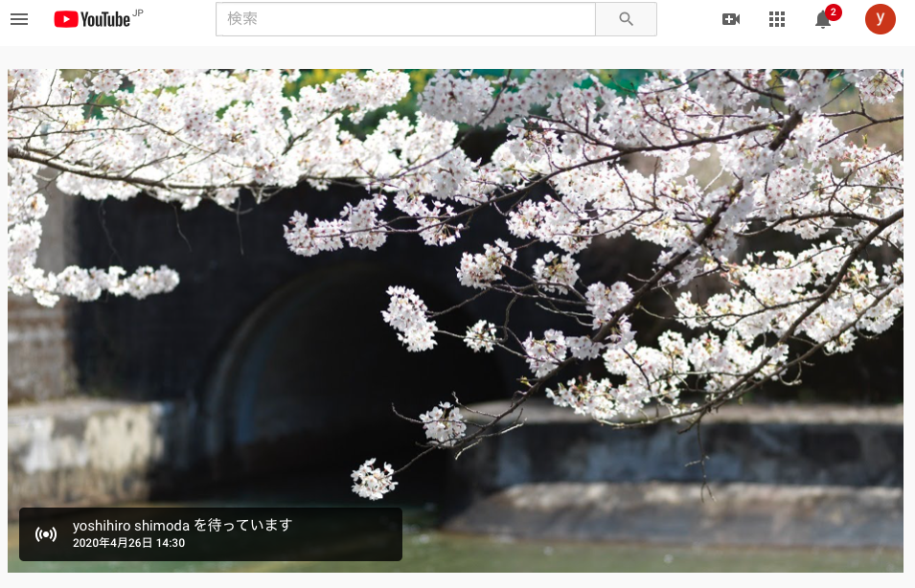Click "yoshihiro shimoda を待っています" text
Image resolution: width=915 pixels, height=588 pixels.
coord(182,525)
